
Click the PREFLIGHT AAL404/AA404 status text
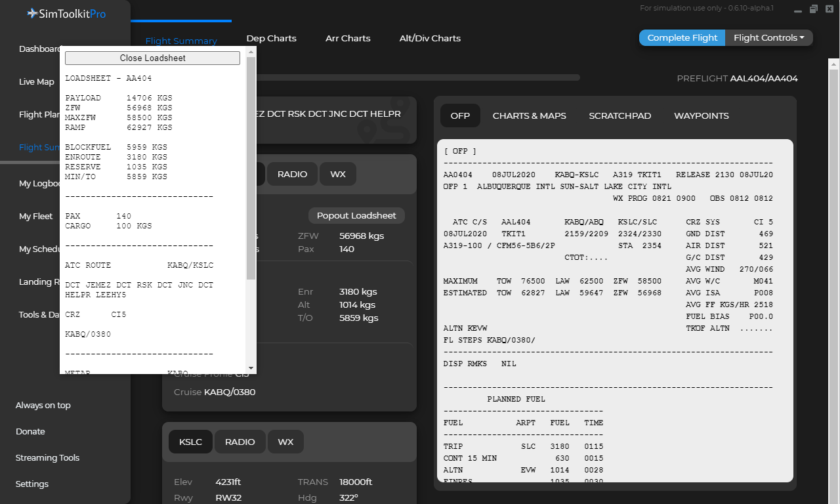click(x=738, y=79)
